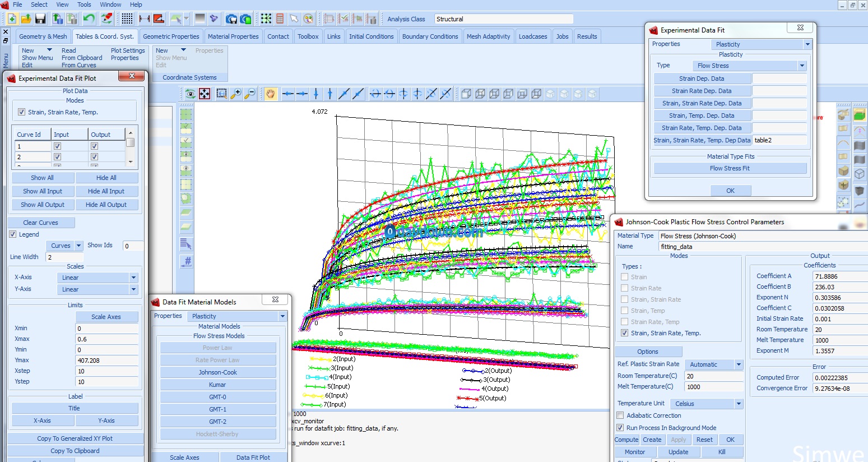This screenshot has width=868, height=462.
Task: Open the Geometry & Mesh tab
Action: 43,36
